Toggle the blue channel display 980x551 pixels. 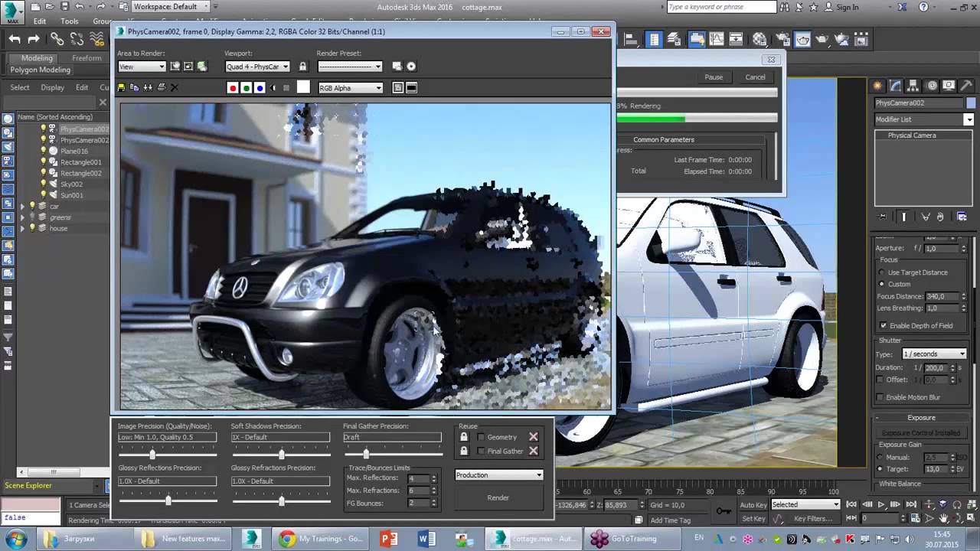(x=260, y=88)
